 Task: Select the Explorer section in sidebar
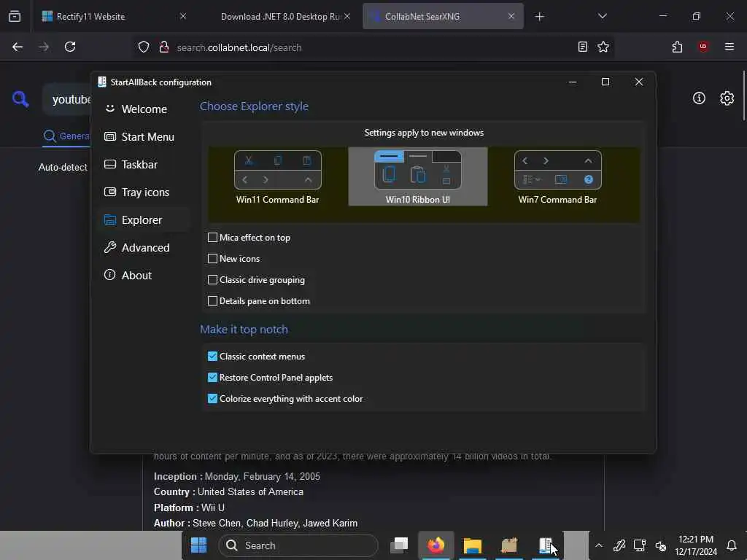[x=143, y=220]
